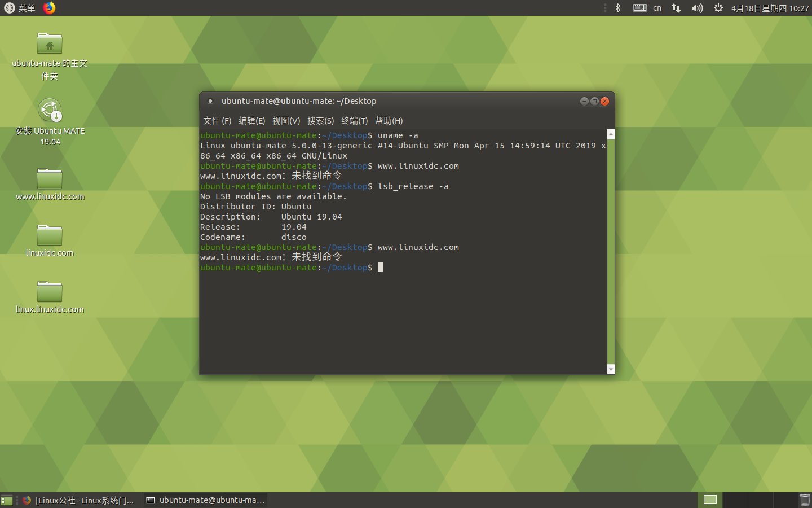Open the terminal 文件(F) menu
Image resolution: width=812 pixels, height=508 pixels.
(x=217, y=121)
